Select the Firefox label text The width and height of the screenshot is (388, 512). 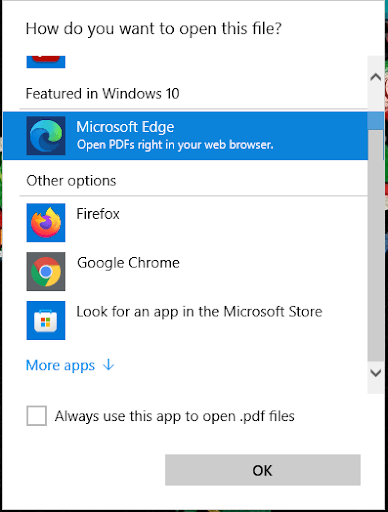(98, 214)
